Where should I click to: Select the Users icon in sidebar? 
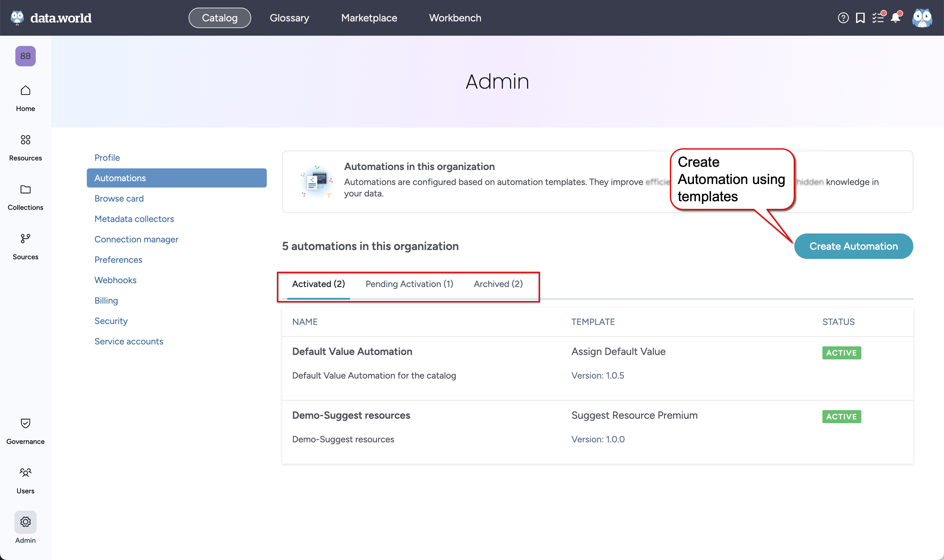pos(25,473)
